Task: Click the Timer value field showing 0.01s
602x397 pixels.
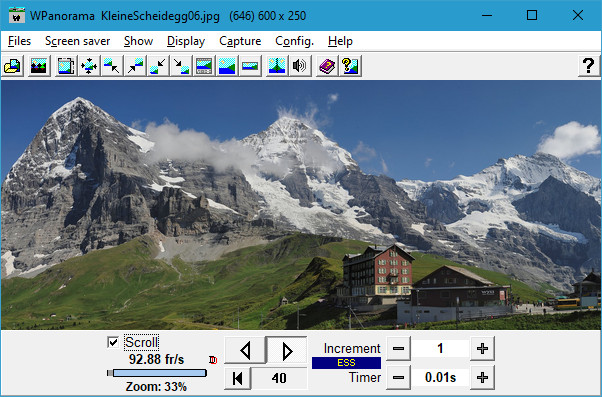Action: [440, 377]
